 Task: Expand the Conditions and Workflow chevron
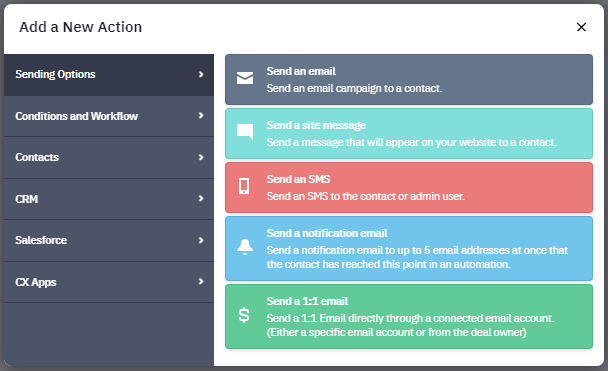pos(201,116)
